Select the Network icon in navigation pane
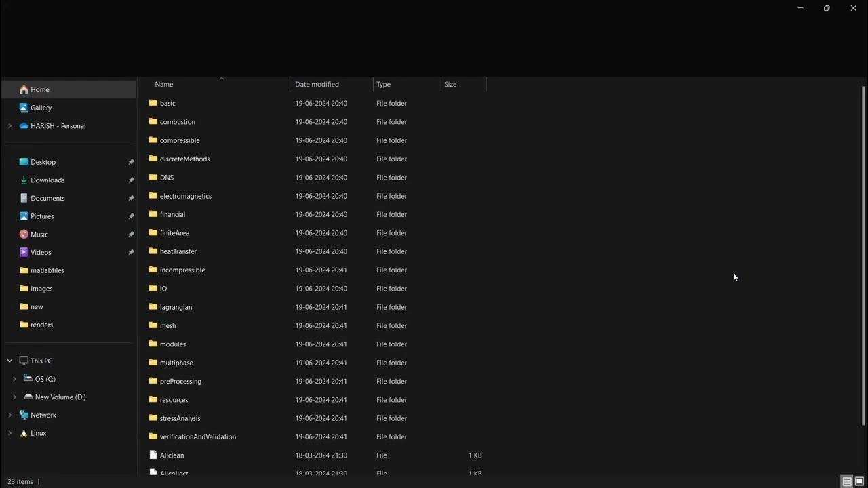This screenshot has height=488, width=868. (24, 415)
